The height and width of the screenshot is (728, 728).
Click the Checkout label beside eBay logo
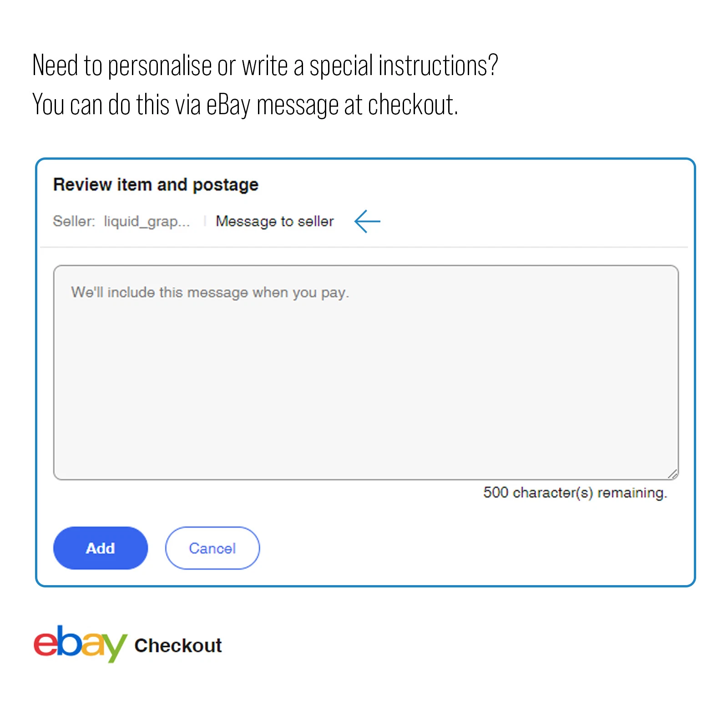click(178, 646)
